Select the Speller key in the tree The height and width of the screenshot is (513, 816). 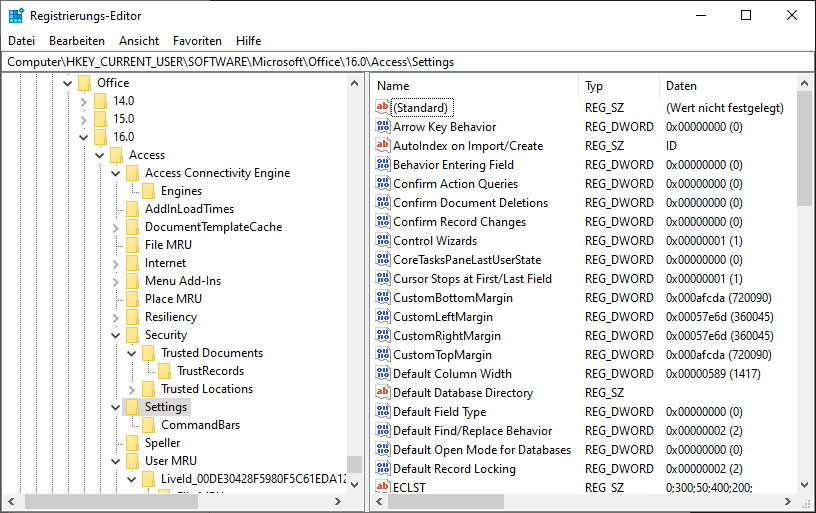162,443
